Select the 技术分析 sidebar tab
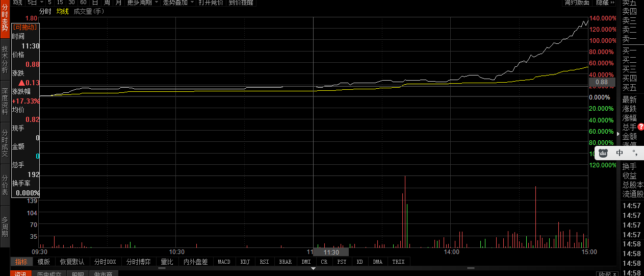The width and height of the screenshot is (644, 276). point(5,60)
